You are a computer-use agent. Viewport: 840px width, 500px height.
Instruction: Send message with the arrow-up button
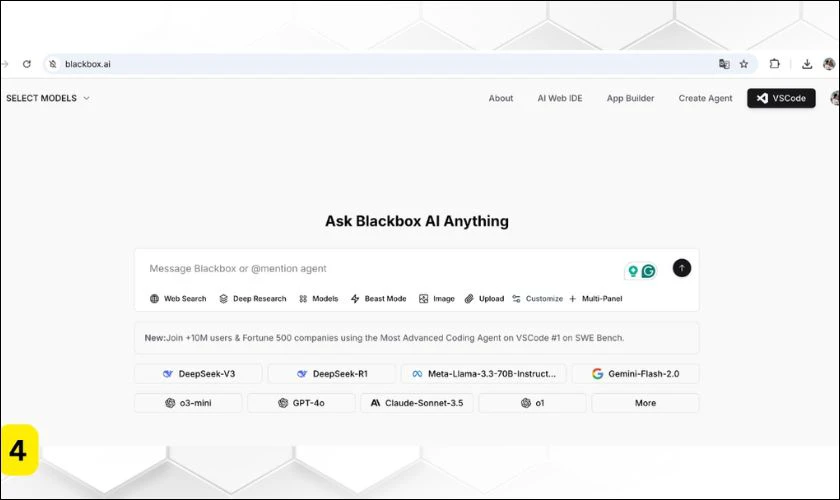[681, 268]
